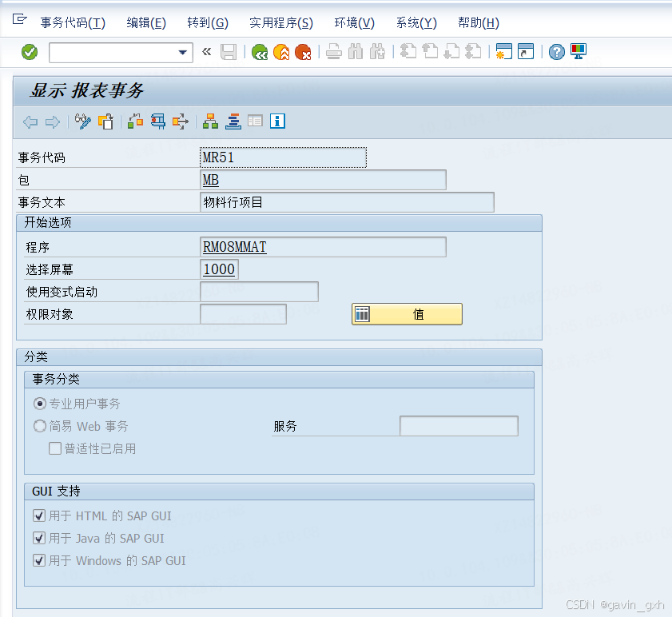672x617 pixels.
Task: Click the Find Next binoculars icon
Action: [377, 52]
